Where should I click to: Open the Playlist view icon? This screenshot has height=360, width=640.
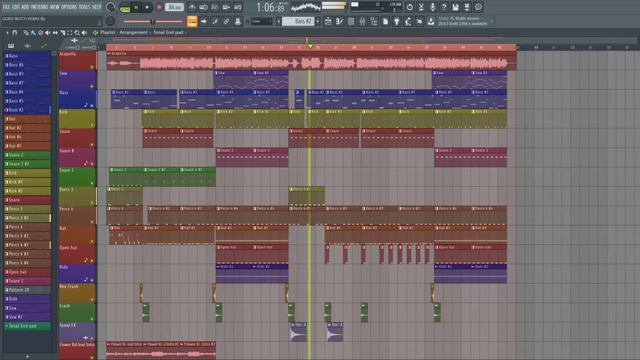[x=328, y=21]
